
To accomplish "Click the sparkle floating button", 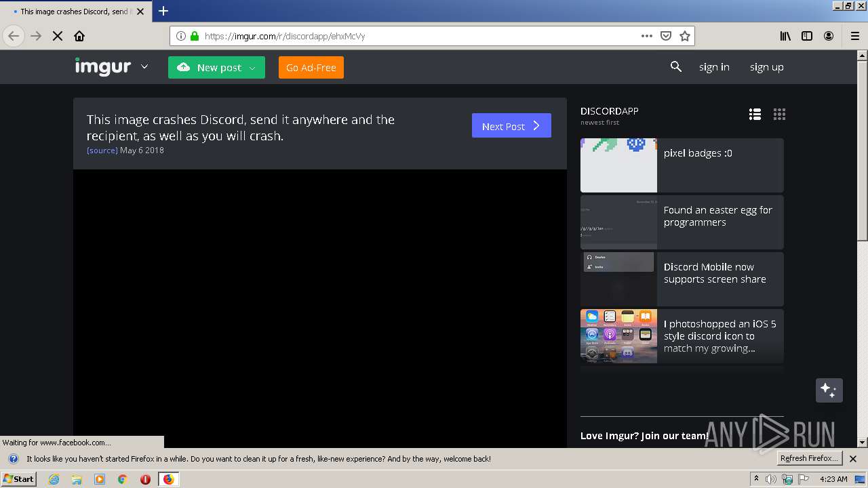I will [829, 390].
